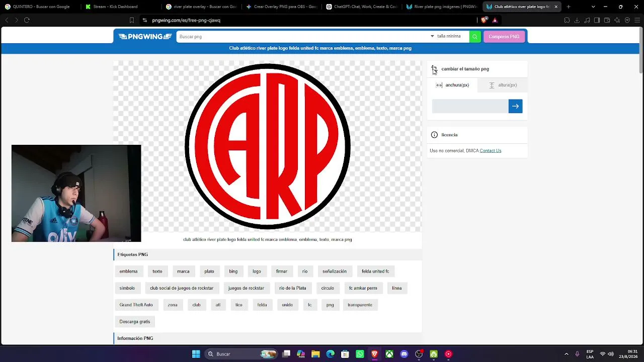Click the bookmark icon in the address bar
The image size is (644, 362).
pos(132,20)
